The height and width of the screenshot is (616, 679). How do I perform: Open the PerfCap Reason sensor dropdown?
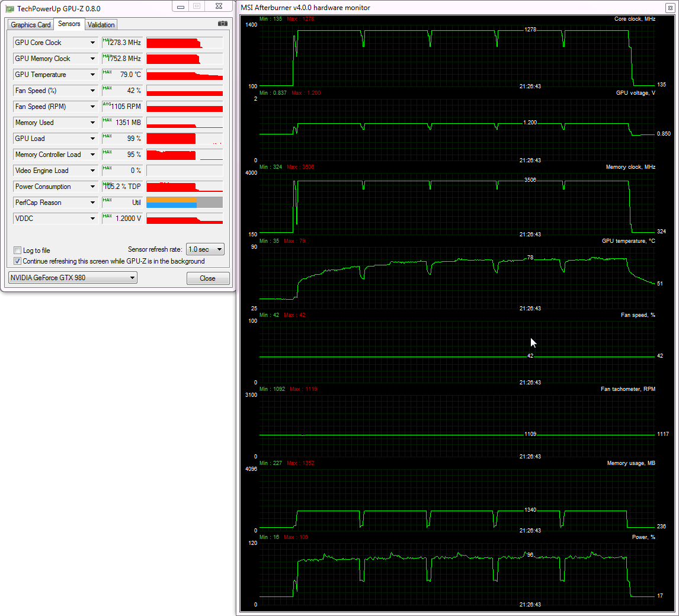[x=92, y=203]
